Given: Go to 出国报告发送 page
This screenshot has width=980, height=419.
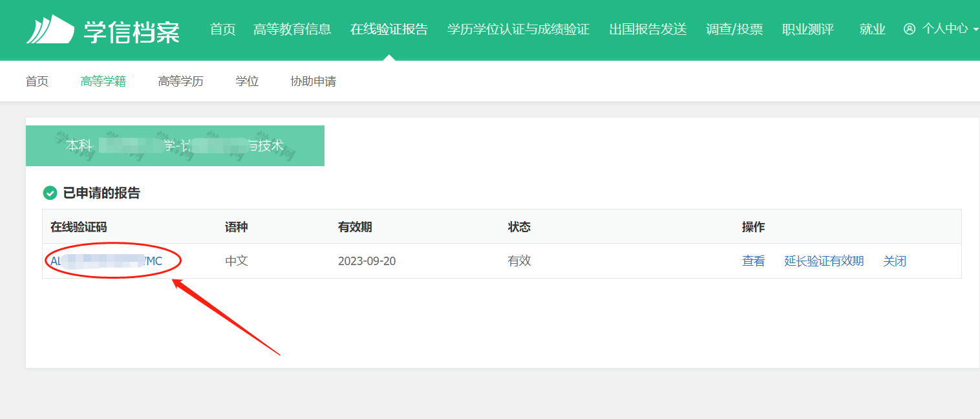Looking at the screenshot, I should (x=647, y=29).
